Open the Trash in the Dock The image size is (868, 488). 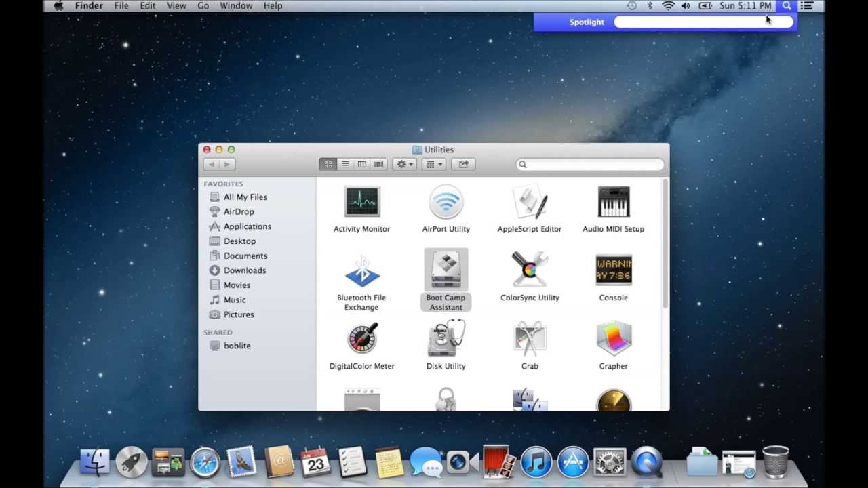[x=776, y=462]
